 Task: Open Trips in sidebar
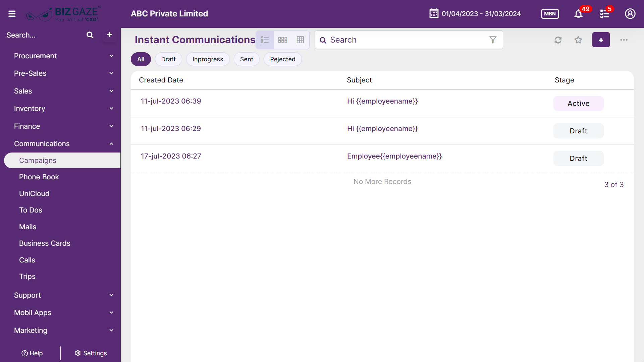(27, 276)
